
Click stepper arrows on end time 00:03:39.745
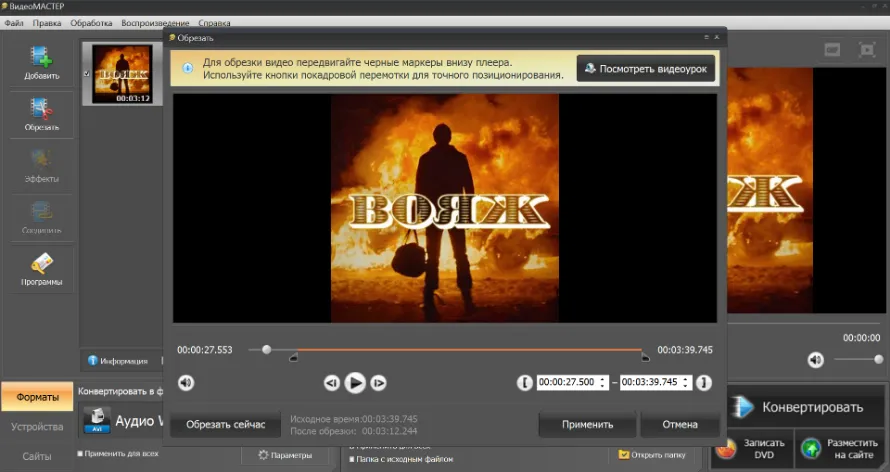686,382
